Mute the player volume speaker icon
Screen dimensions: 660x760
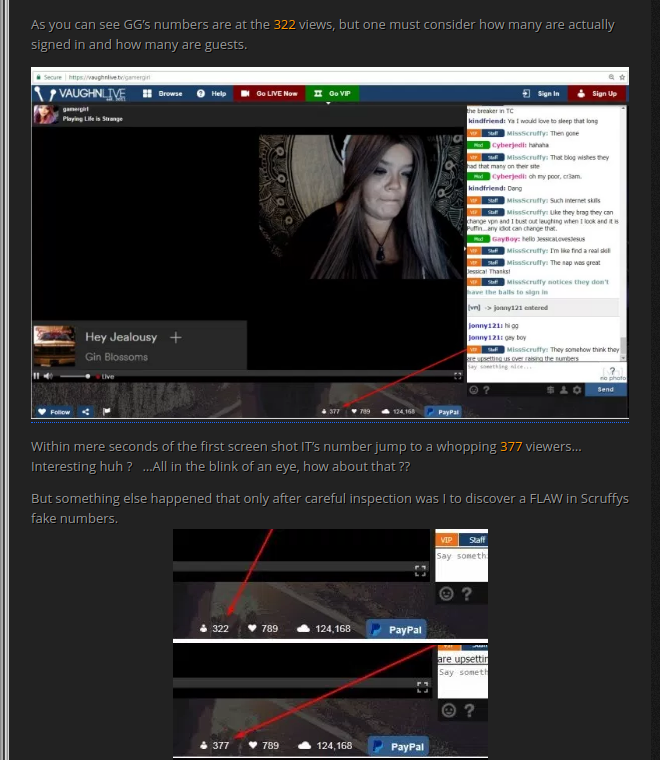[48, 376]
